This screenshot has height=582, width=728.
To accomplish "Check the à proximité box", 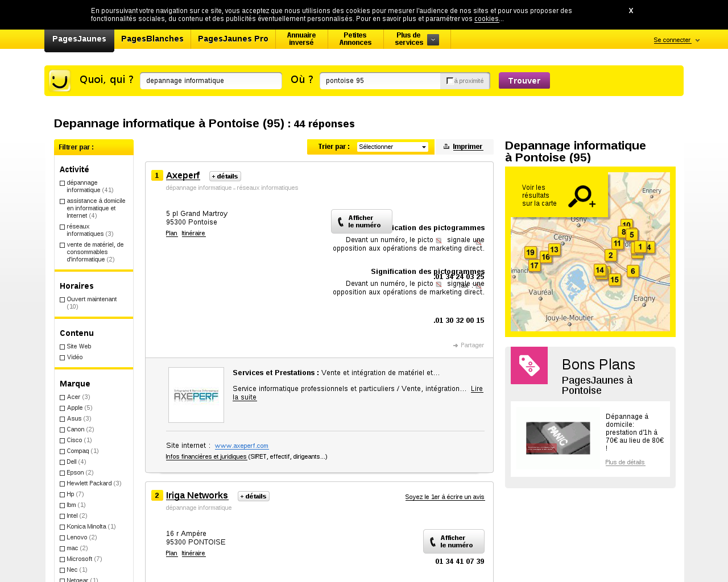I will click(450, 81).
